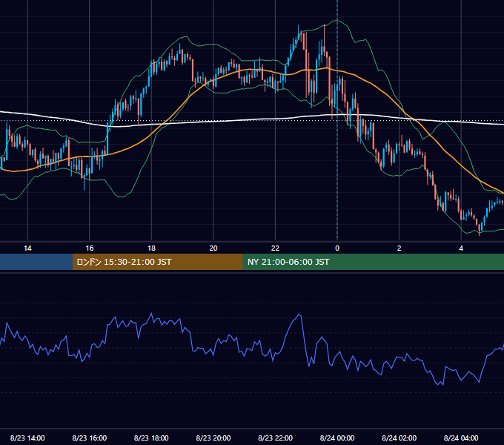The image size is (504, 445).
Task: Click the 8/24 00:00 date label
Action: pyautogui.click(x=337, y=438)
